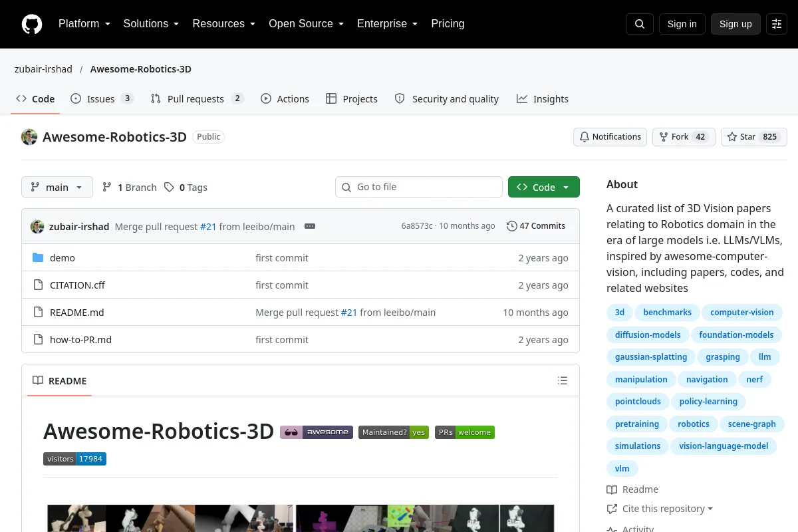
Task: Open how-to-PR.md file
Action: pos(80,340)
